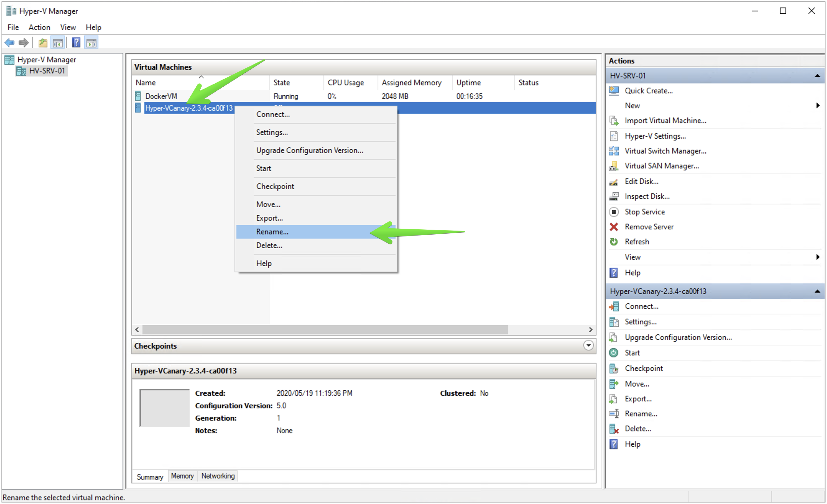The width and height of the screenshot is (827, 504).
Task: Choose Move... in the context menu
Action: point(316,205)
